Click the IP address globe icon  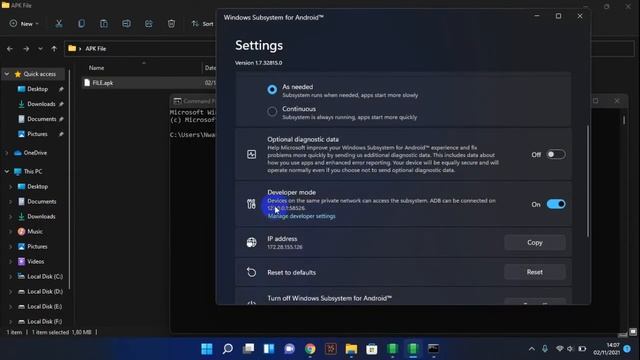[x=251, y=242]
